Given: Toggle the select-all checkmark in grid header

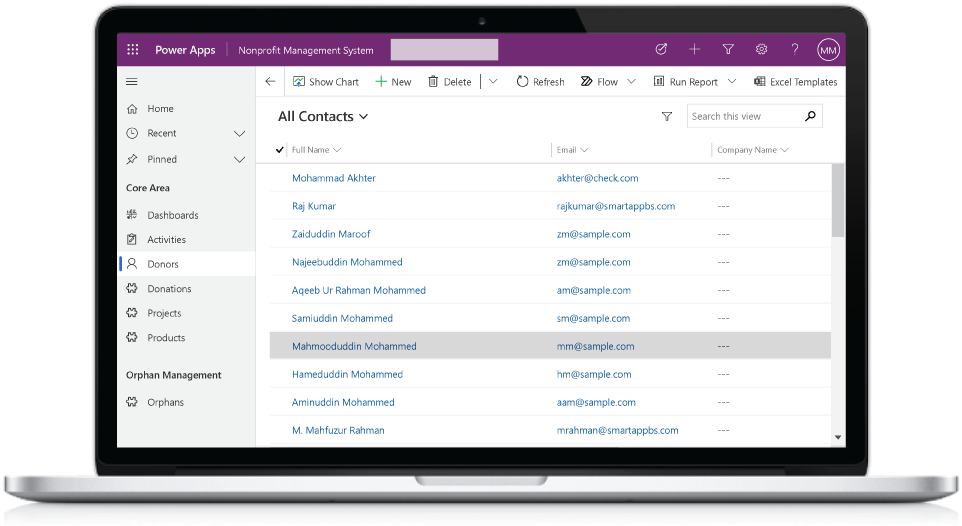Looking at the screenshot, I should (279, 150).
